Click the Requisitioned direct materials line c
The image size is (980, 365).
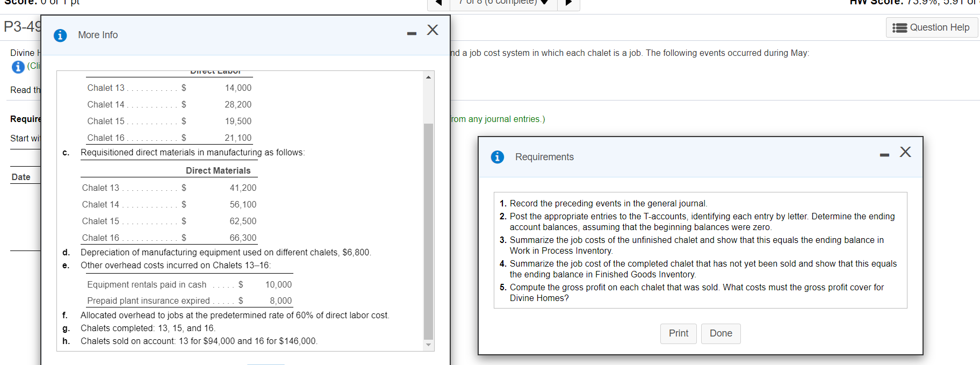[x=192, y=153]
